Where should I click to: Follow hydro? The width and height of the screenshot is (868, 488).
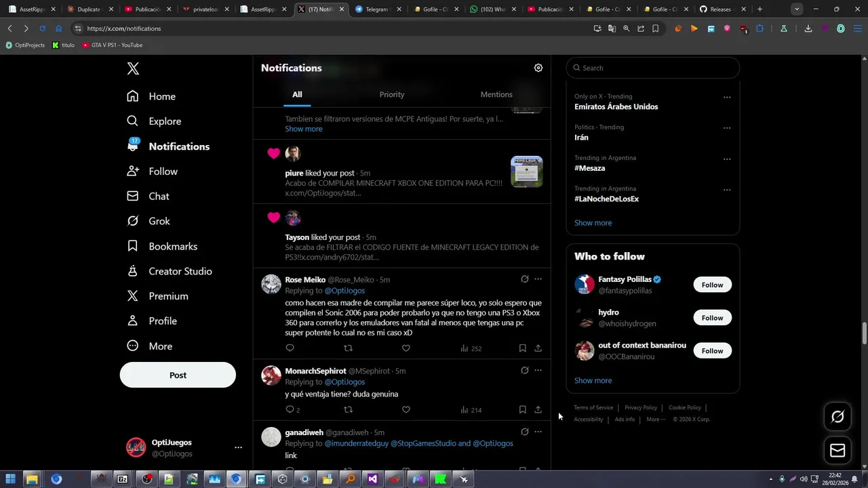(x=712, y=318)
